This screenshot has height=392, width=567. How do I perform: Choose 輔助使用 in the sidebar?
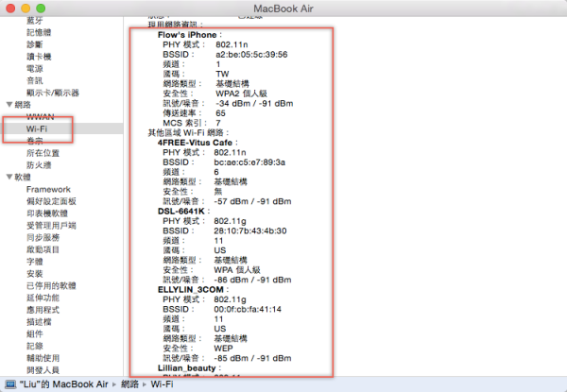[x=43, y=358]
